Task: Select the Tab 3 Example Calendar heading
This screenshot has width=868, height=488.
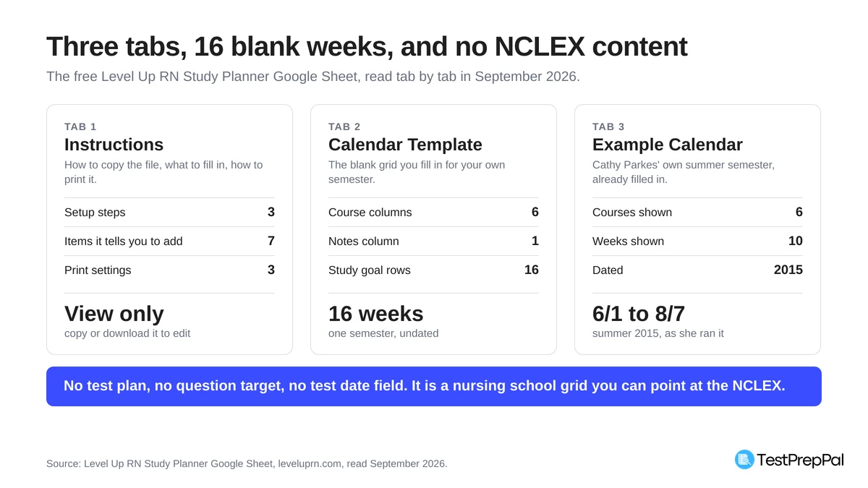Action: 668,145
